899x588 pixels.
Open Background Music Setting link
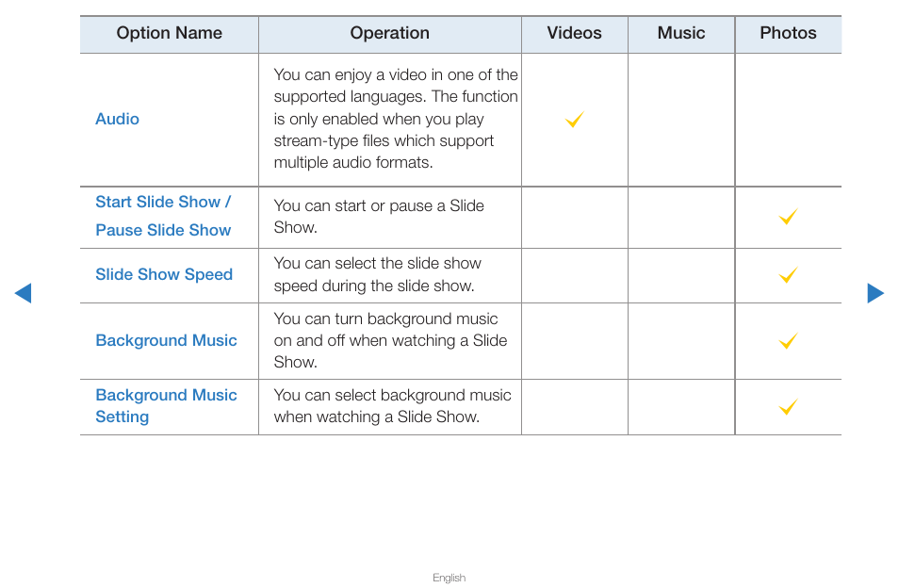click(x=166, y=406)
